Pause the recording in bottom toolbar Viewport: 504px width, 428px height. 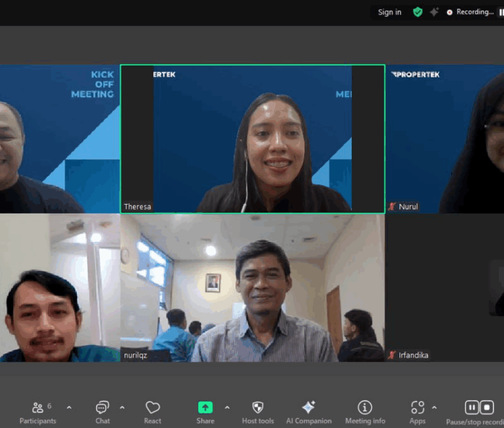point(472,408)
